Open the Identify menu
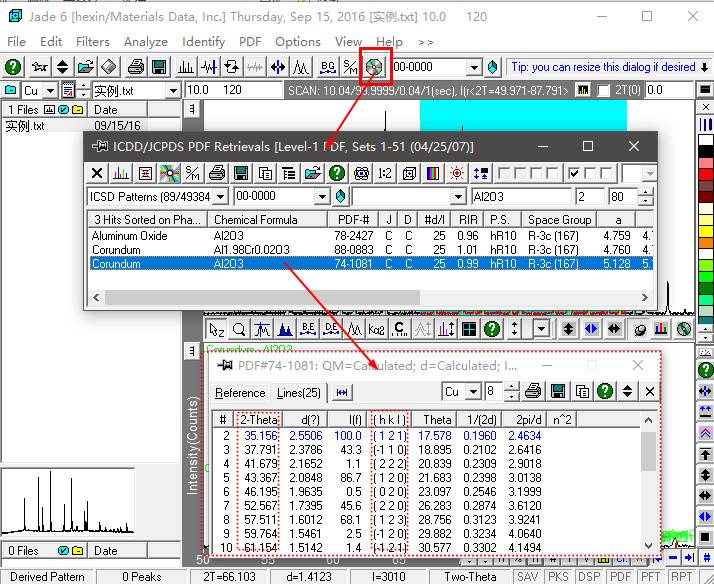The height and width of the screenshot is (584, 714). tap(203, 41)
